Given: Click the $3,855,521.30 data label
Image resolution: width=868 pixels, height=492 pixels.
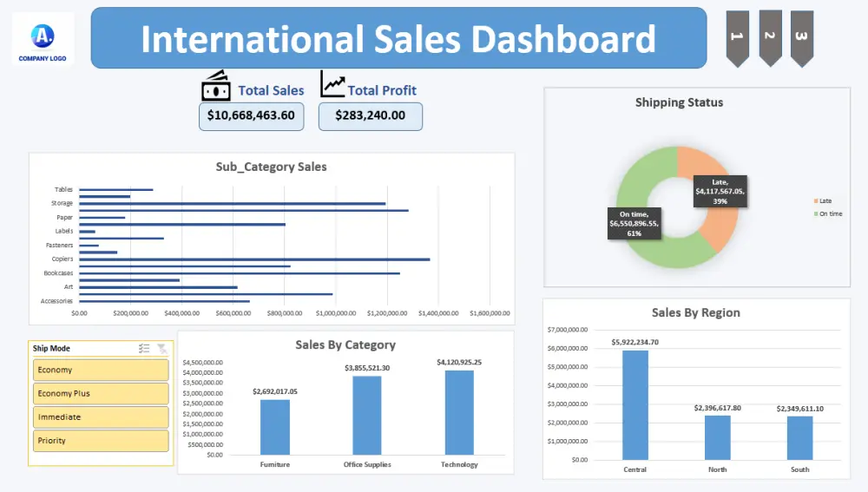Looking at the screenshot, I should pos(367,368).
